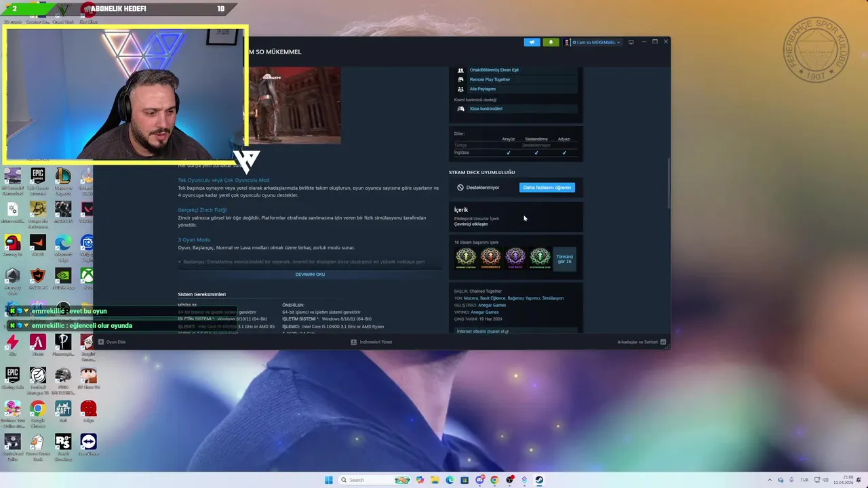This screenshot has width=868, height=488.
Task: Expand the 'I am so MÜKEMMEL' account dropdown
Action: (595, 42)
